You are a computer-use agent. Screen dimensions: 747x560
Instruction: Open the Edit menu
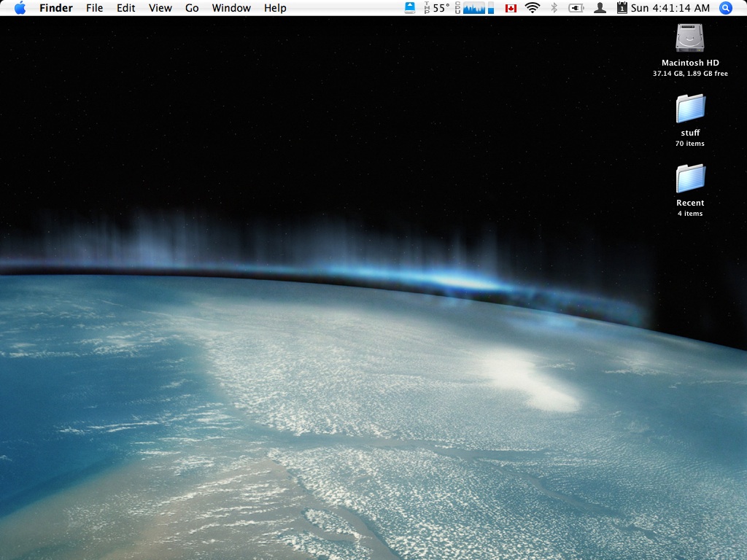(x=125, y=8)
